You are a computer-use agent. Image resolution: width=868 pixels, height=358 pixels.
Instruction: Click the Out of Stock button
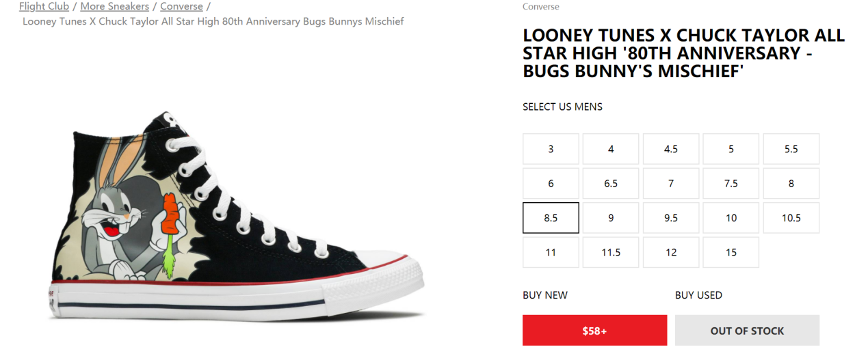point(747,331)
